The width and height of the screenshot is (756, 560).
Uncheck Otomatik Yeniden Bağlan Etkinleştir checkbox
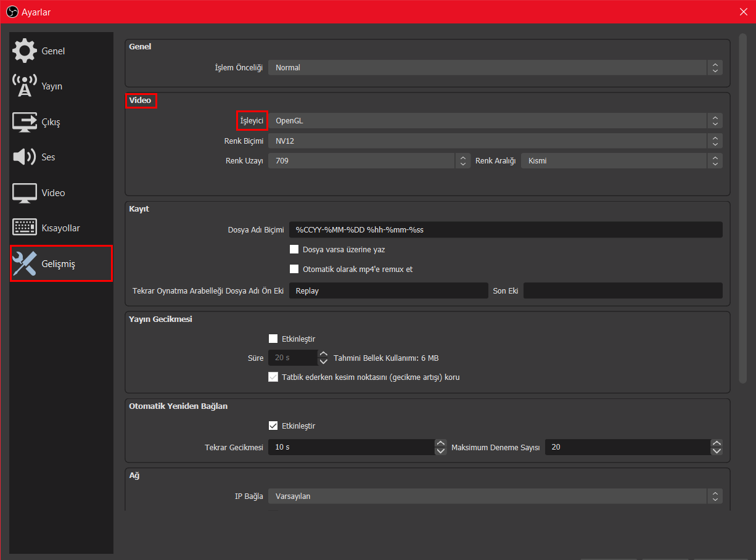273,426
